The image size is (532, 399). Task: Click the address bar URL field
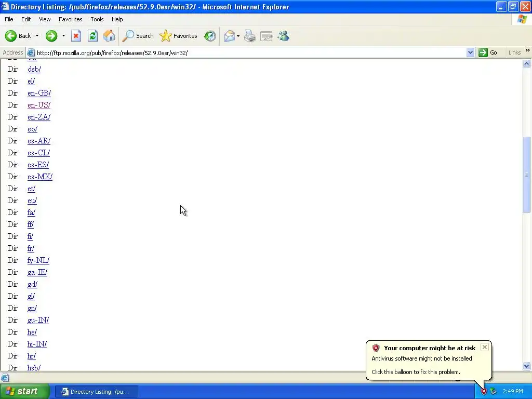[x=251, y=52]
